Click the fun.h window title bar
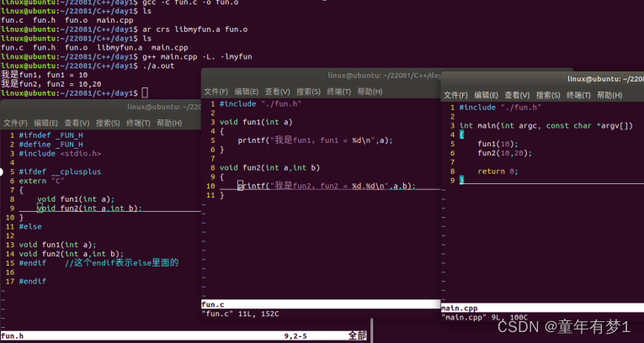Screen dimensions: 644x343 pos(101,107)
